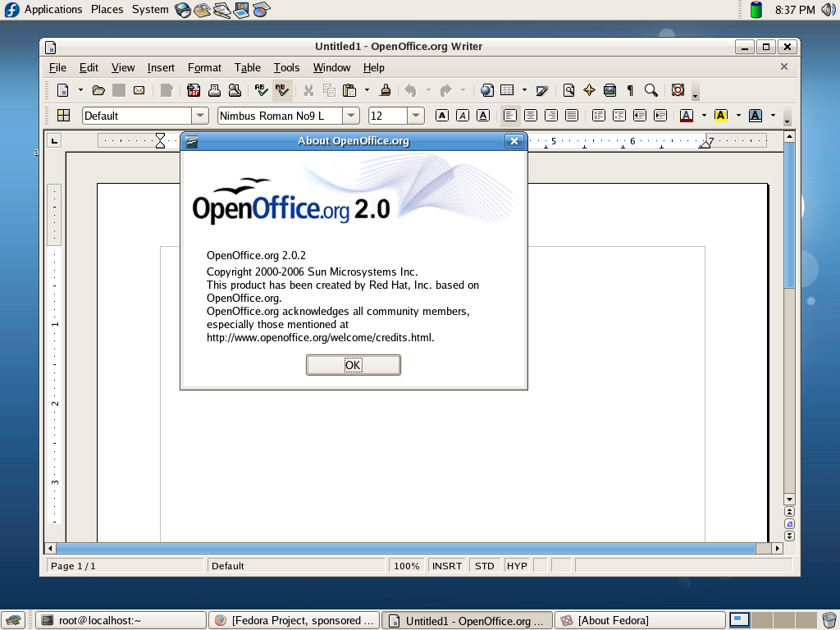840x630 pixels.
Task: Toggle STD selection mode in status bar
Action: [x=484, y=566]
